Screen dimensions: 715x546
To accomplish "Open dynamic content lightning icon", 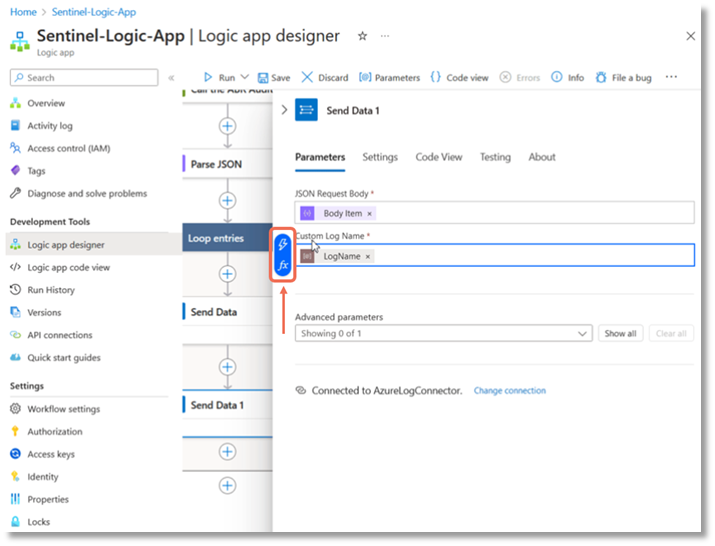I will tap(283, 244).
